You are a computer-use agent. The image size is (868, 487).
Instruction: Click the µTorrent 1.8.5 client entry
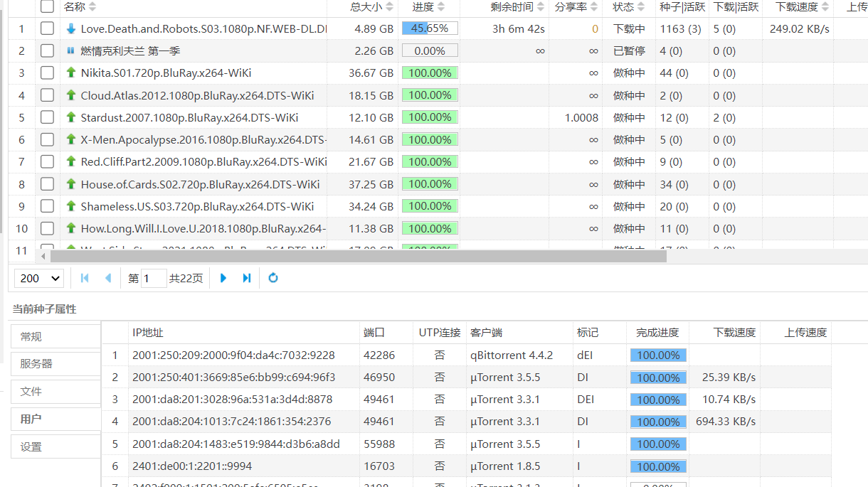coord(505,466)
